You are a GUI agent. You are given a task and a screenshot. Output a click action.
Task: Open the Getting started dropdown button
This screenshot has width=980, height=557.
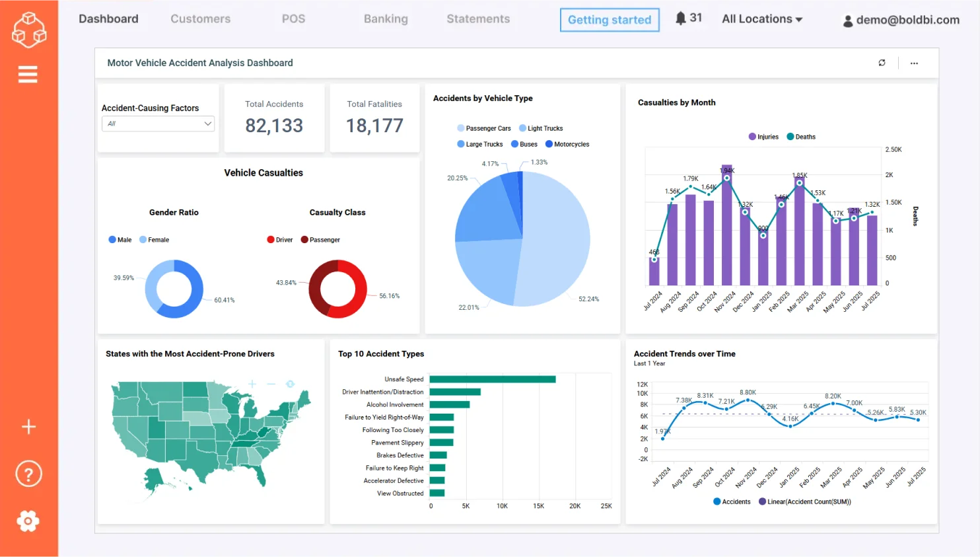609,20
